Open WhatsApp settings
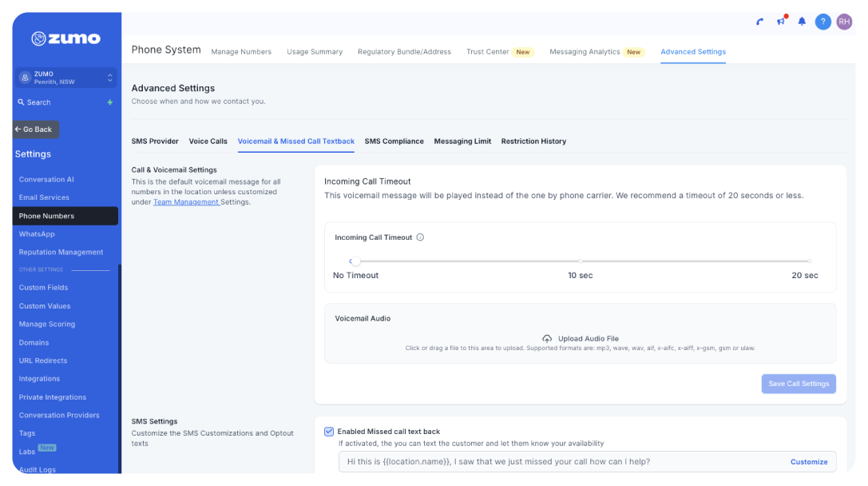 tap(37, 234)
